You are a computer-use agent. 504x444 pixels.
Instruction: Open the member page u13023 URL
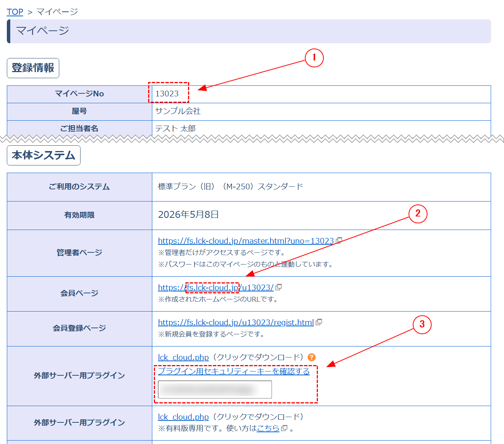click(215, 288)
